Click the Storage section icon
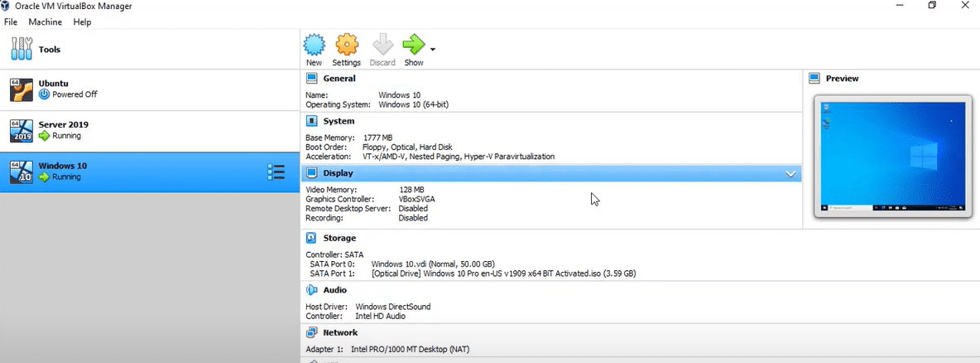Image resolution: width=980 pixels, height=363 pixels. point(312,238)
